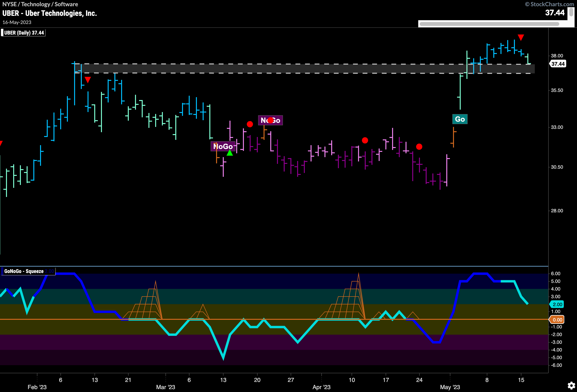Click the 38.00 price axis label

(557, 55)
